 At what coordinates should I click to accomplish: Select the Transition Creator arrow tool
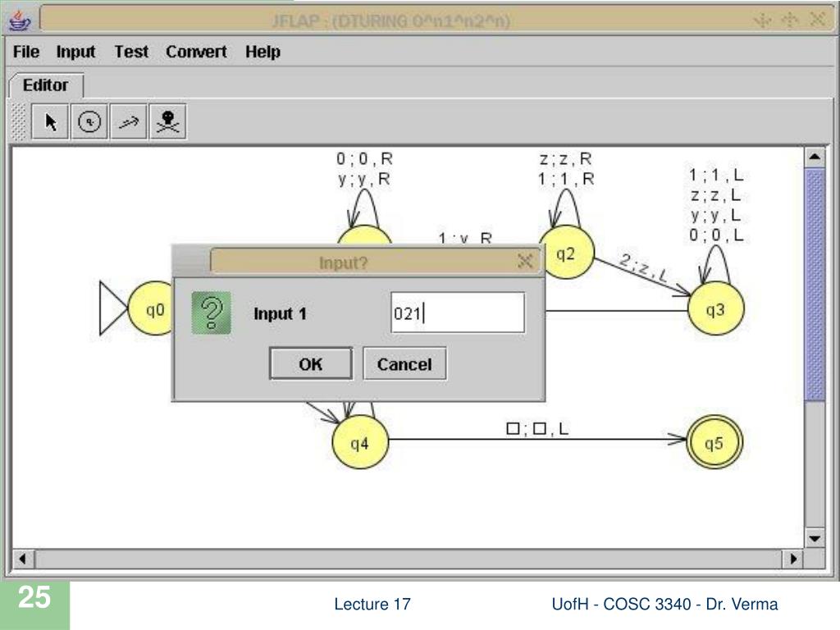click(x=129, y=122)
